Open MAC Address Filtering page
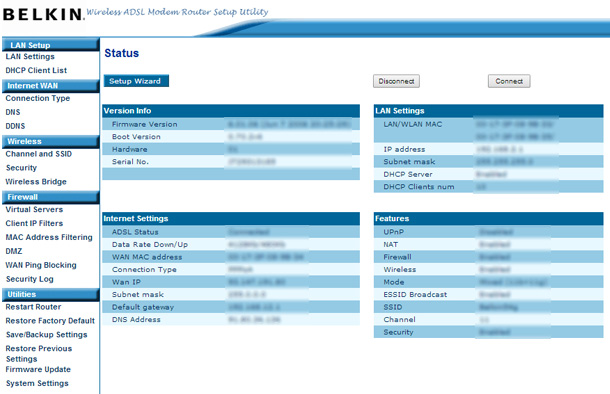This screenshot has width=610, height=394. [49, 237]
